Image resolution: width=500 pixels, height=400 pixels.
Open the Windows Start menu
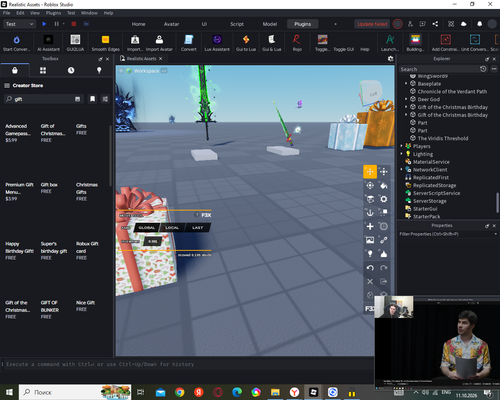(9, 392)
